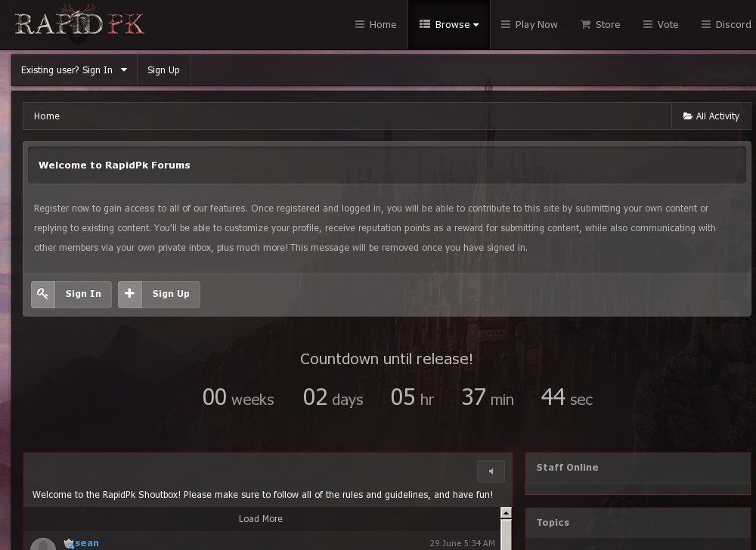The height and width of the screenshot is (550, 756).
Task: Click the plus icon on Sign Up
Action: point(130,294)
